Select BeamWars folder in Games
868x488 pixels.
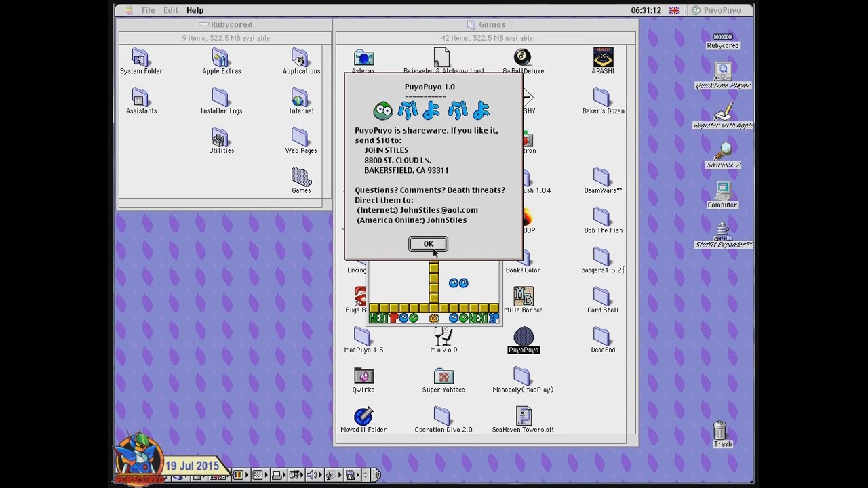coord(603,182)
